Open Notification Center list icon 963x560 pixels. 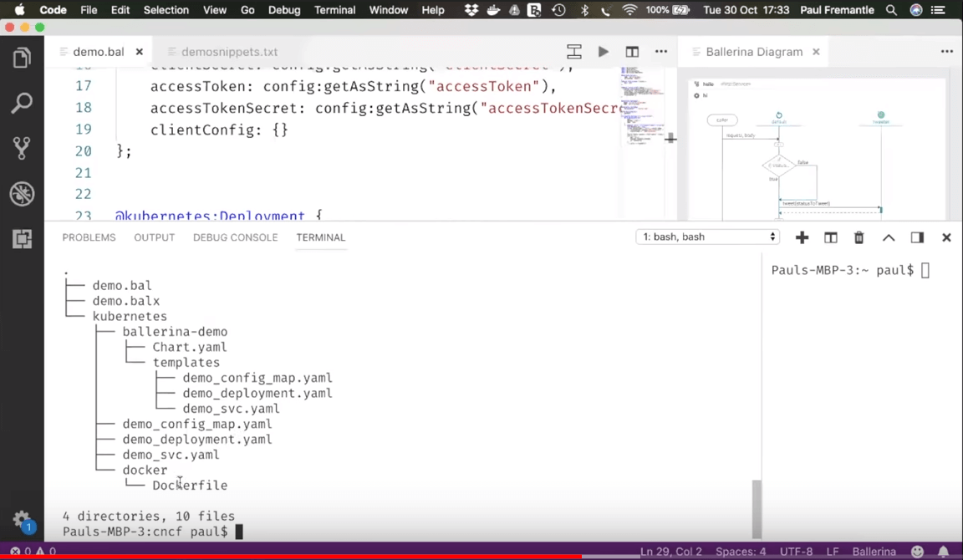point(938,10)
